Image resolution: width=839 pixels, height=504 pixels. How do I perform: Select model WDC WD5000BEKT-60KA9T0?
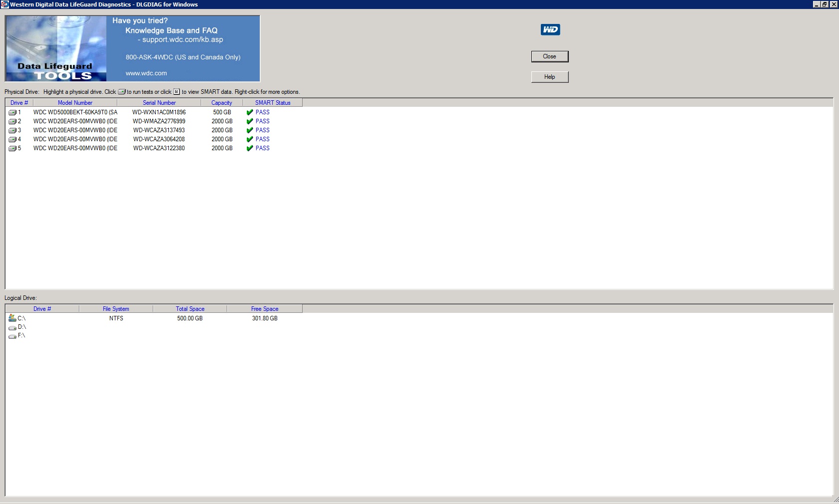[x=75, y=112]
